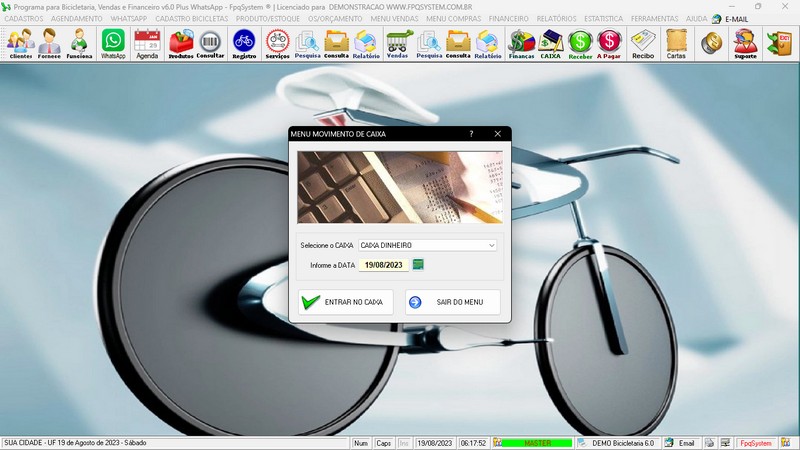
Task: Click the dialog help question mark
Action: (471, 134)
